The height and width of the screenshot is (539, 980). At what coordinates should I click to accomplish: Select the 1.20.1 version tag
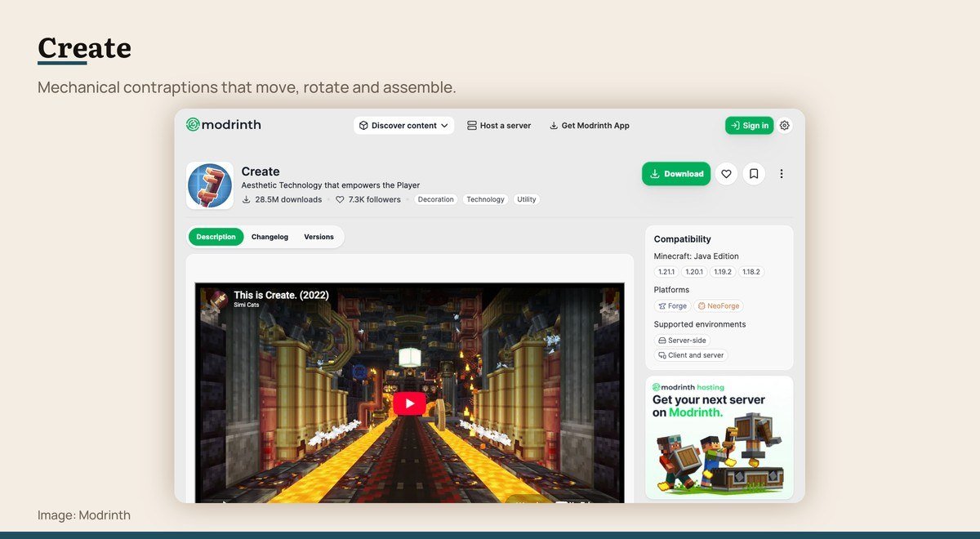(x=694, y=272)
